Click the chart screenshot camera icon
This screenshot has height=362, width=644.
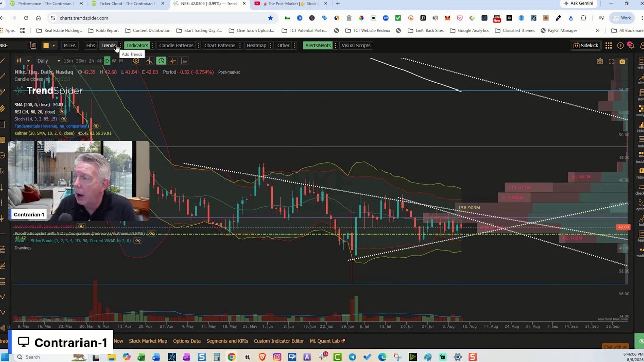622,61
